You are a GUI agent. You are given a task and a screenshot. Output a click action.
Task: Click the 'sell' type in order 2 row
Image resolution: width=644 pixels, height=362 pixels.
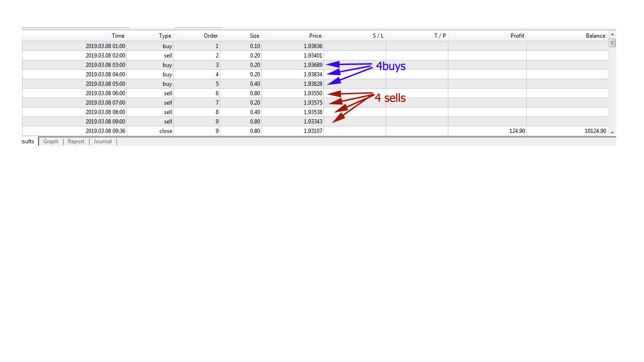click(168, 56)
